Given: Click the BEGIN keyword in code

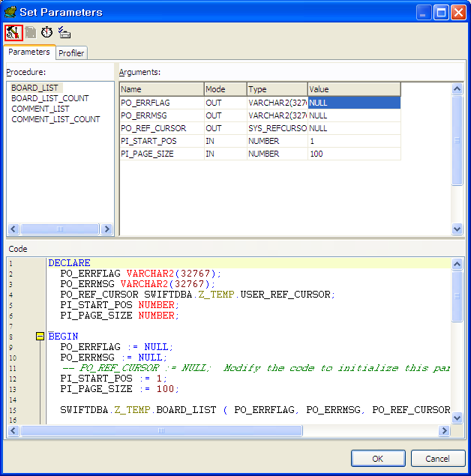Looking at the screenshot, I should coord(63,337).
